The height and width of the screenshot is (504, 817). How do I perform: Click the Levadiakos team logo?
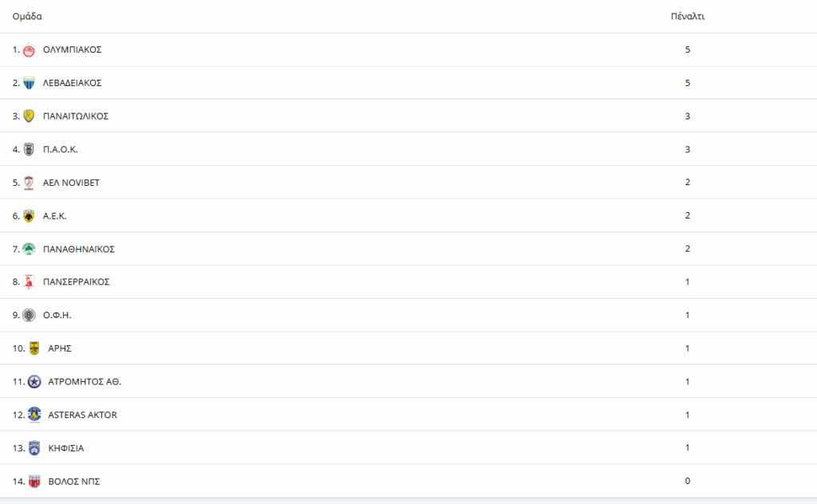(29, 83)
